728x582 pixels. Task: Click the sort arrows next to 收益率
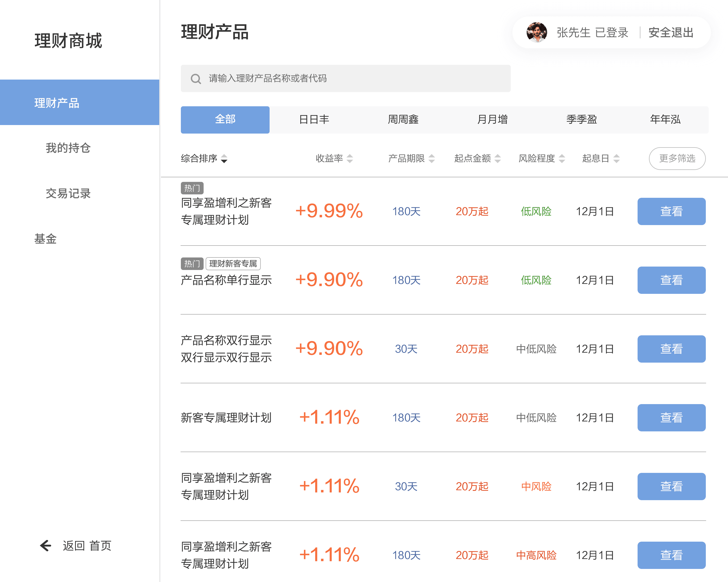tap(350, 158)
